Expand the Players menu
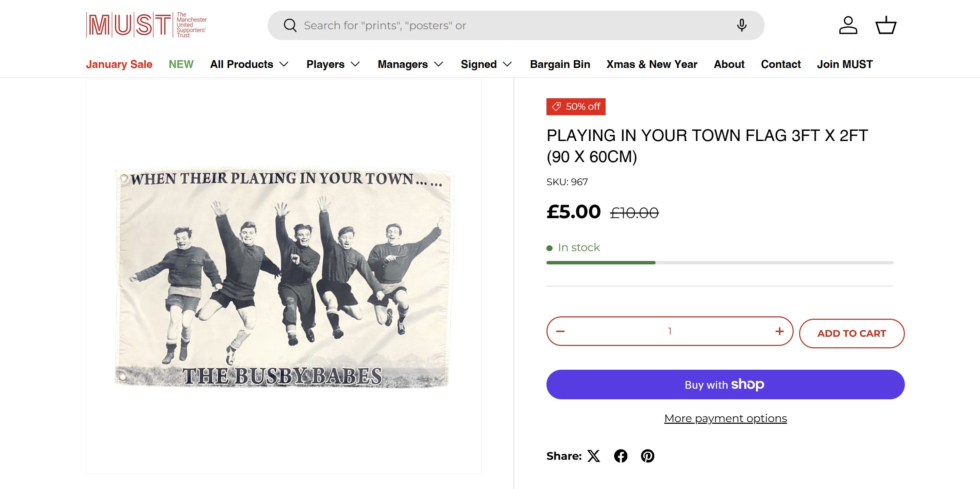This screenshot has height=489, width=980. (x=333, y=64)
